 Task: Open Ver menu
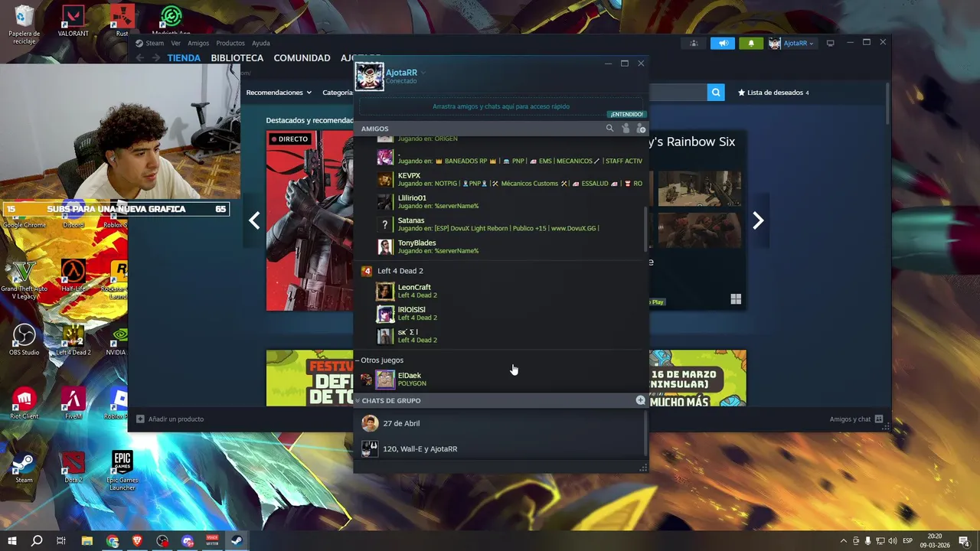(x=176, y=43)
